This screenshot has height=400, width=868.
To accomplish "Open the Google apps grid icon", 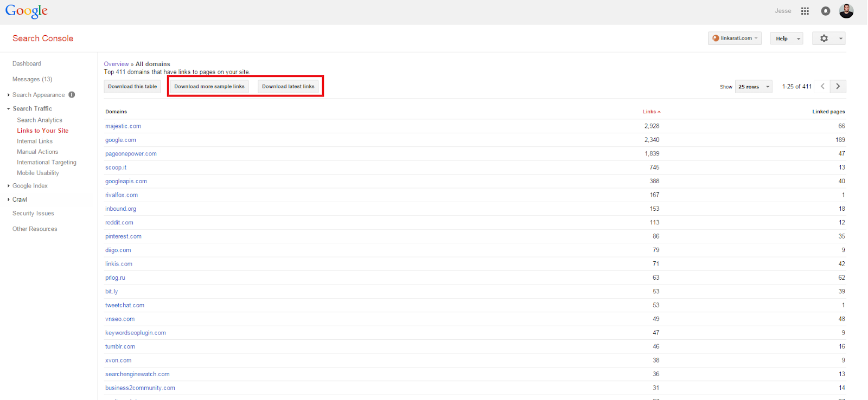I will point(805,11).
